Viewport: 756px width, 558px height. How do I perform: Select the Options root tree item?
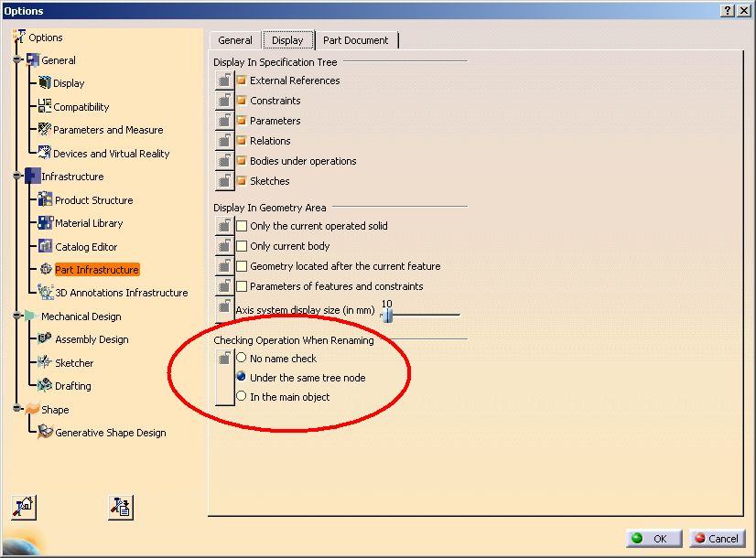(x=46, y=38)
